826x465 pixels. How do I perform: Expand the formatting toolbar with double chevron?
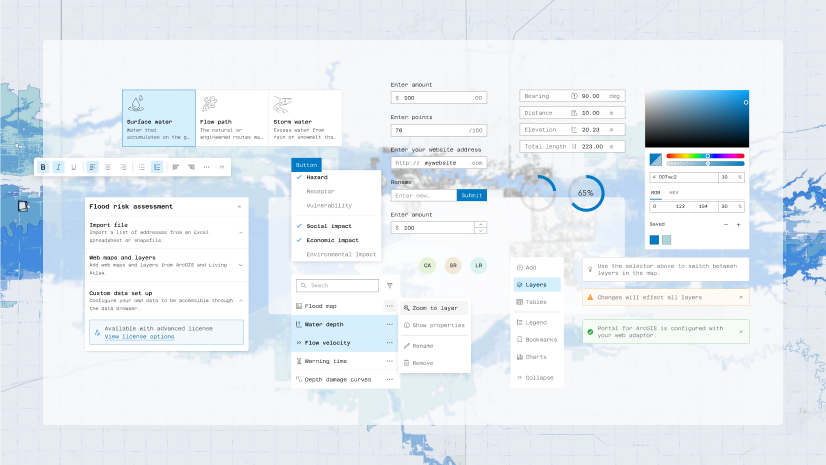pyautogui.click(x=222, y=167)
